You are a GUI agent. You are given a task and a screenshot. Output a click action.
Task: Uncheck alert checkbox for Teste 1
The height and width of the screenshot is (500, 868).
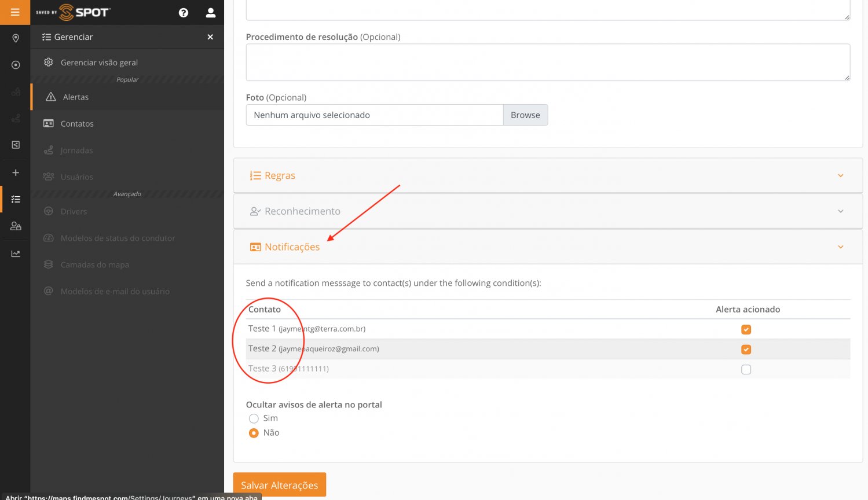pyautogui.click(x=746, y=329)
